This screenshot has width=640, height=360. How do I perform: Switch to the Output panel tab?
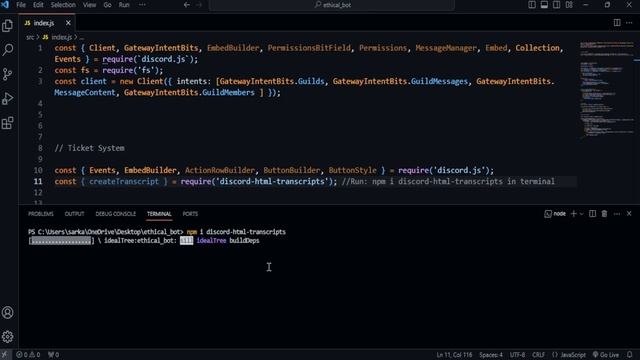tap(74, 214)
